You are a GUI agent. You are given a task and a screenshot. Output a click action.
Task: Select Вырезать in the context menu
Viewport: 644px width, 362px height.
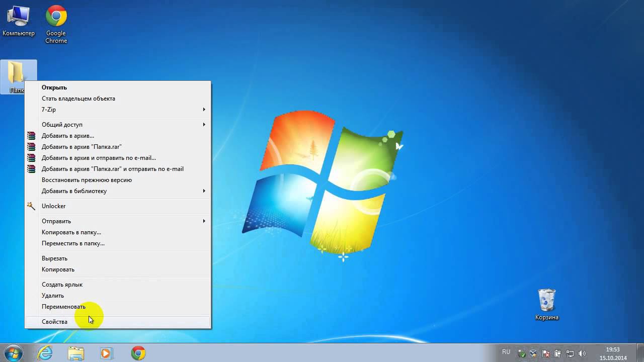[x=118, y=258]
